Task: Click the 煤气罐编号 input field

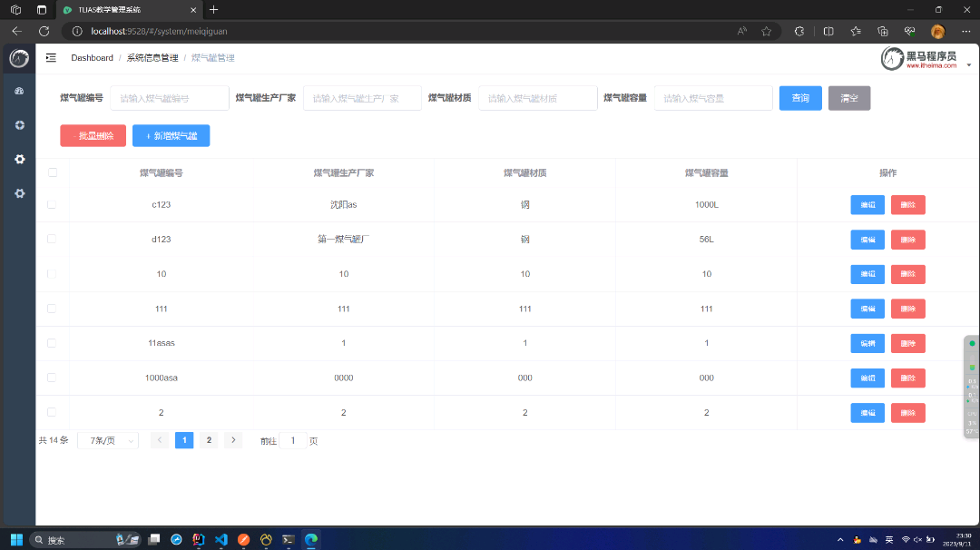Action: 169,98
